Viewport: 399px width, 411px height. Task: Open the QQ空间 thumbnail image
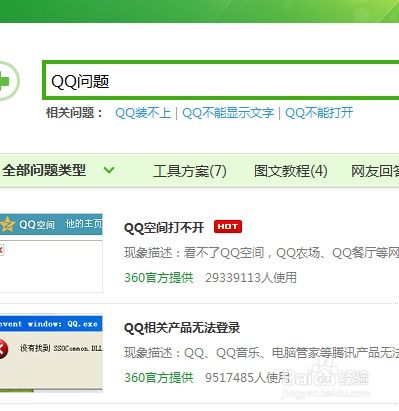[51, 253]
